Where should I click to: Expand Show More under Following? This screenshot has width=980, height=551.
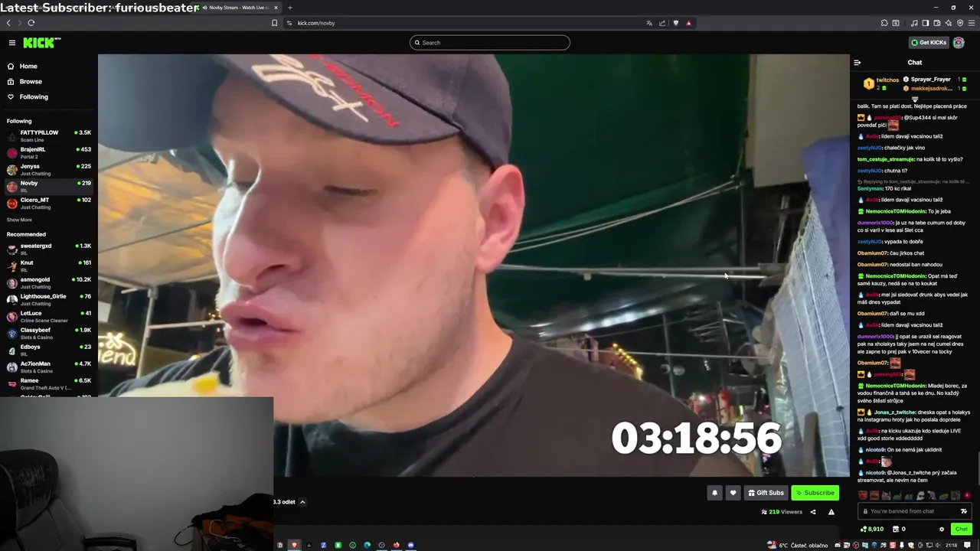point(19,220)
